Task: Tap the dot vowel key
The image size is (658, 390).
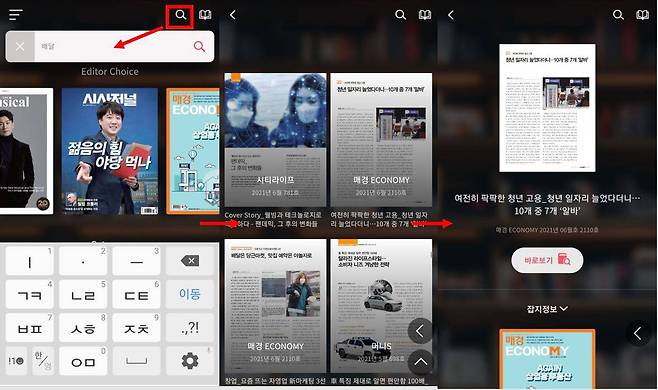Action: 83,261
